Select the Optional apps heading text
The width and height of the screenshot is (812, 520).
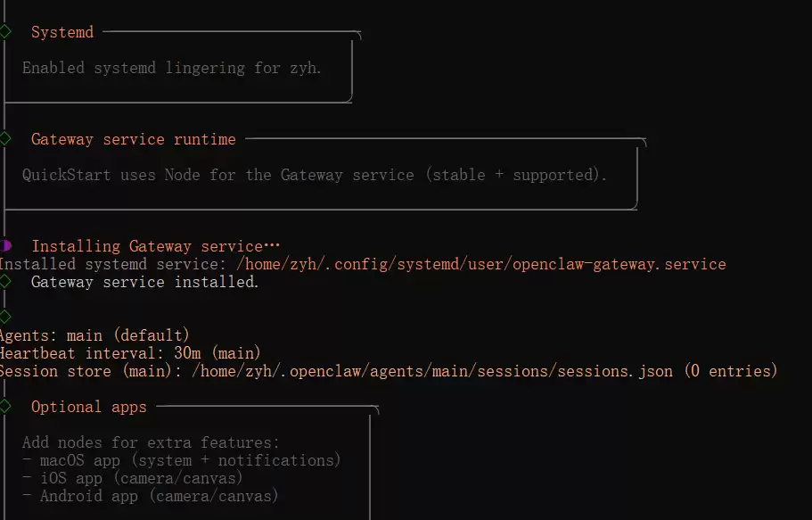88,407
